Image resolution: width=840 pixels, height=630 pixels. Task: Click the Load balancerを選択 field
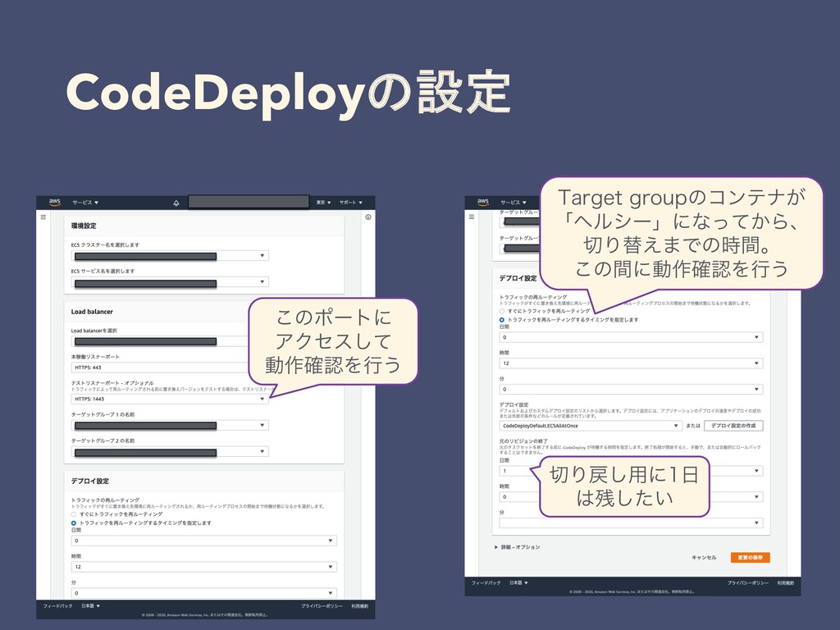point(161,341)
